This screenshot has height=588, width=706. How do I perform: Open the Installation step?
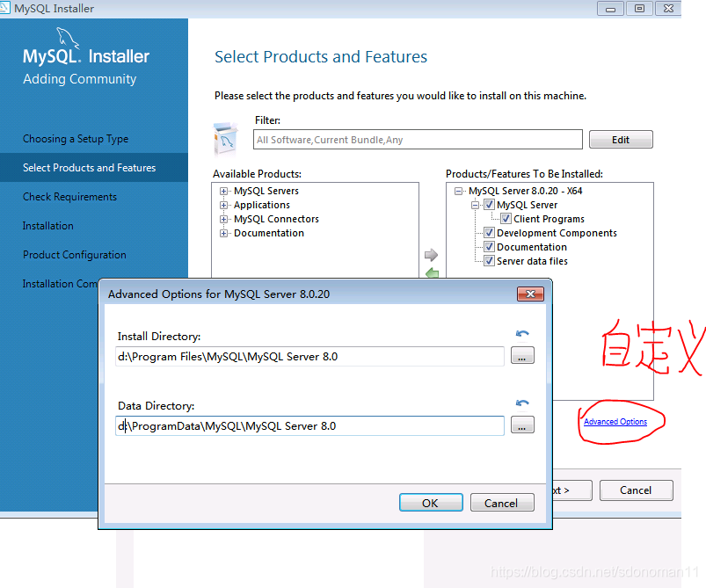coord(48,226)
